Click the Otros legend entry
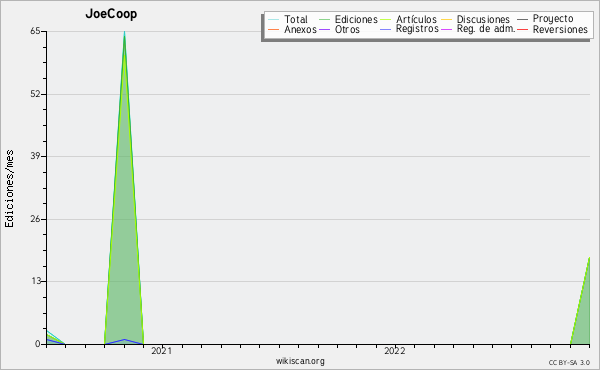This screenshot has height=370, width=600. [x=339, y=29]
